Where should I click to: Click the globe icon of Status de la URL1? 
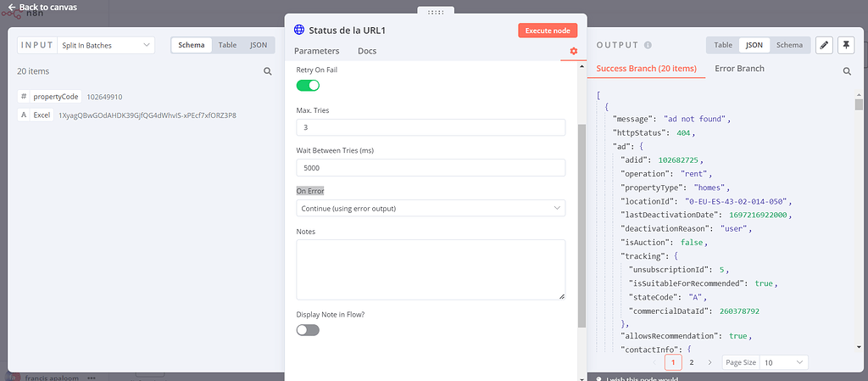[x=299, y=30]
